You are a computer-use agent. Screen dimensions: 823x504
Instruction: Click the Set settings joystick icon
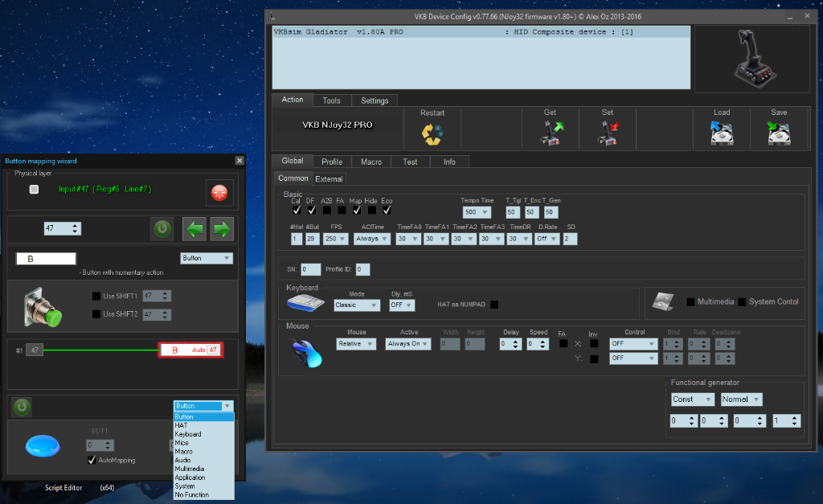click(608, 133)
